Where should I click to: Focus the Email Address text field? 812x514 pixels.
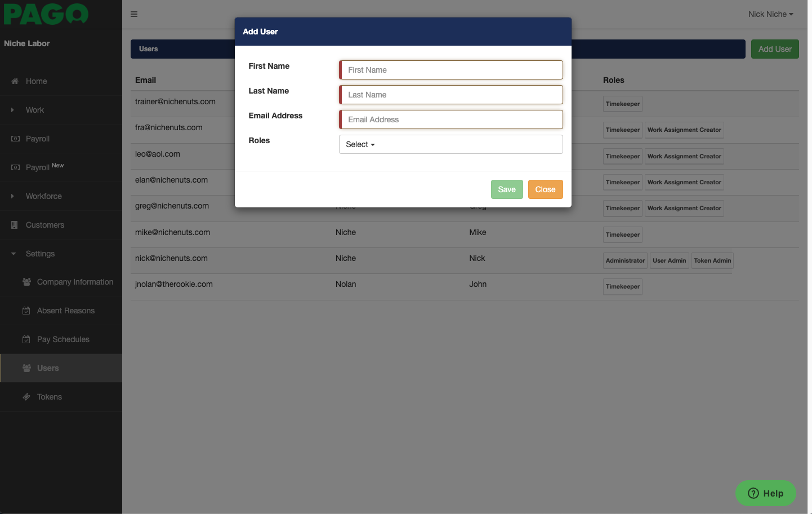click(452, 119)
